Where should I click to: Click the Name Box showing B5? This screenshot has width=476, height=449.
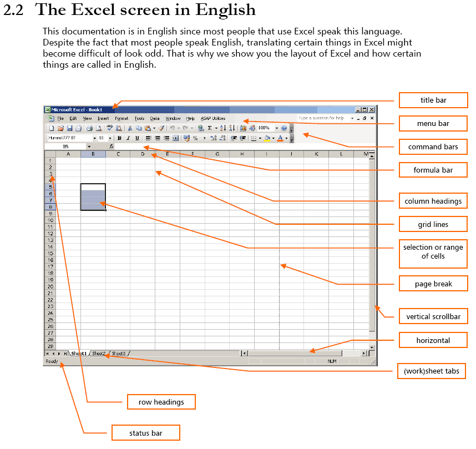click(x=65, y=147)
